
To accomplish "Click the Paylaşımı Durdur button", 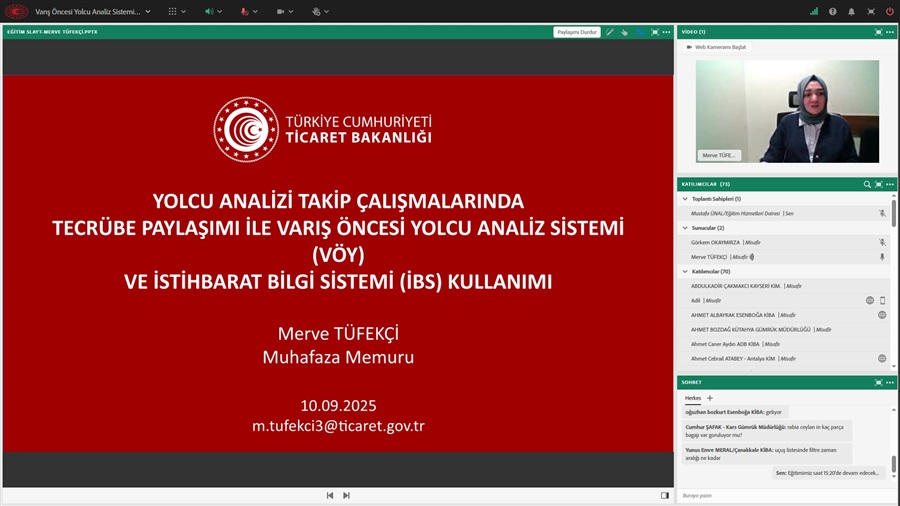I will [577, 32].
